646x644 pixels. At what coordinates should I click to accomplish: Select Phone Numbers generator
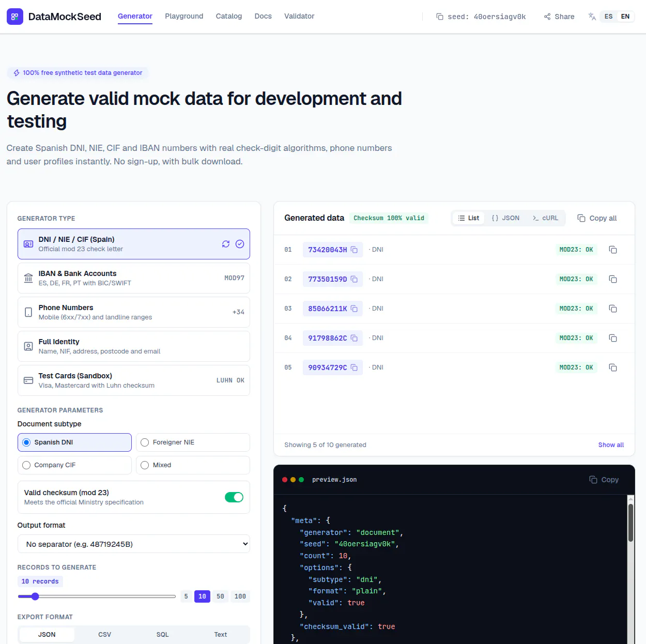(134, 312)
